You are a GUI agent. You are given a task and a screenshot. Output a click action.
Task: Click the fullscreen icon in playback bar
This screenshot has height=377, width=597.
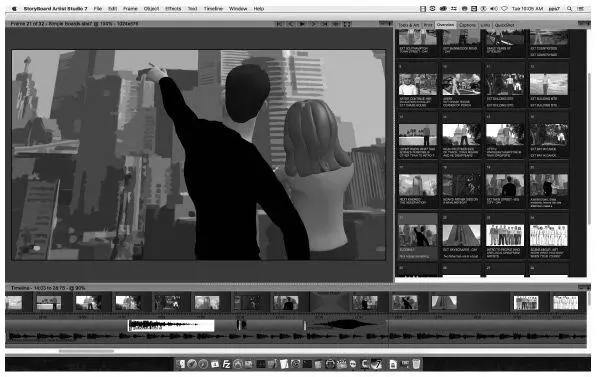click(x=347, y=24)
